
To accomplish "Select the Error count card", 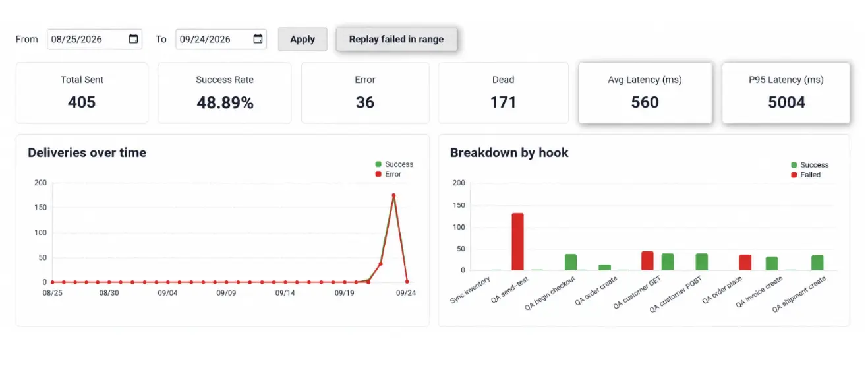I will (365, 93).
